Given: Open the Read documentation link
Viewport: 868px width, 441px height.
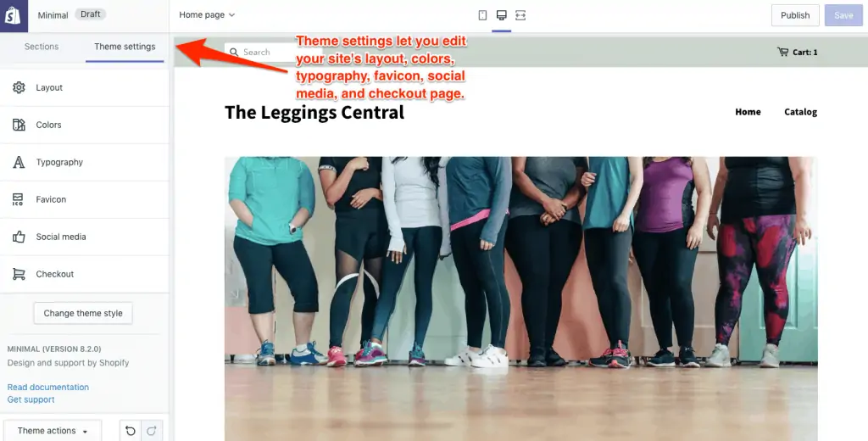Looking at the screenshot, I should (48, 387).
